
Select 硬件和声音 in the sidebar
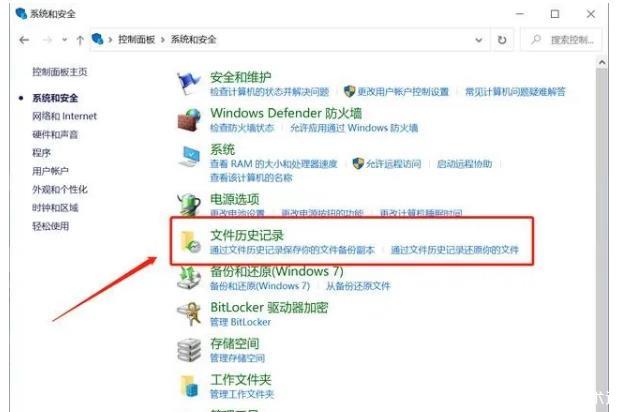click(55, 134)
